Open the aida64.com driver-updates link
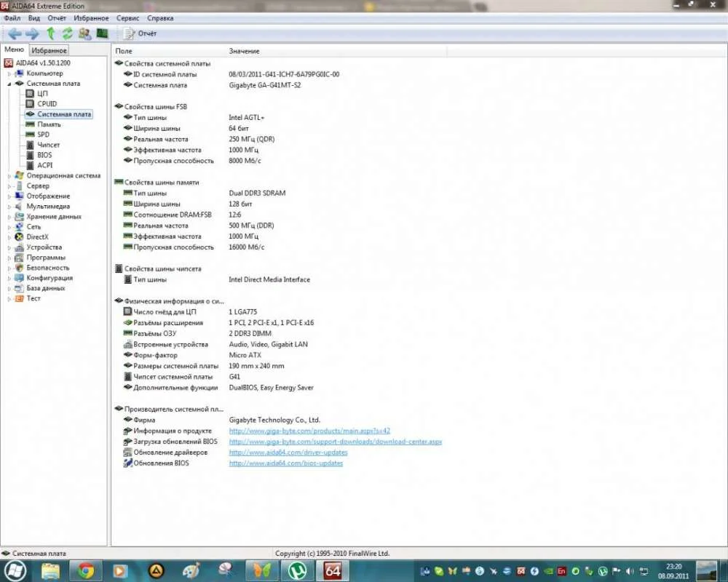Image resolution: width=728 pixels, height=582 pixels. coord(288,452)
